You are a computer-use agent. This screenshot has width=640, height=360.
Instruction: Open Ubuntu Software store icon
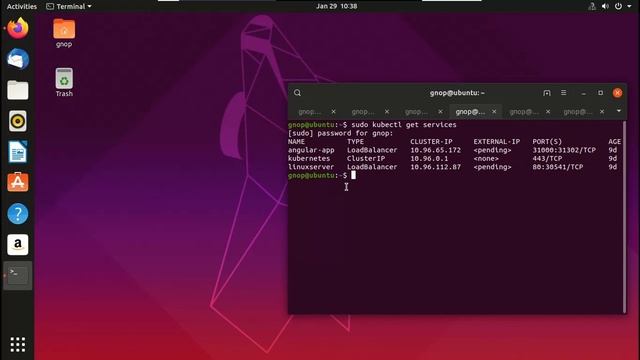pos(18,182)
